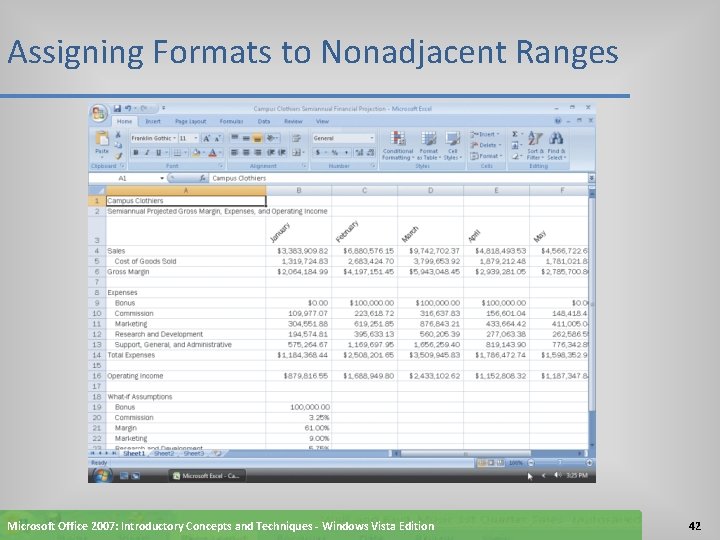Click the zoom slider on status bar
Viewport: 720px width, 540px height.
[x=560, y=463]
